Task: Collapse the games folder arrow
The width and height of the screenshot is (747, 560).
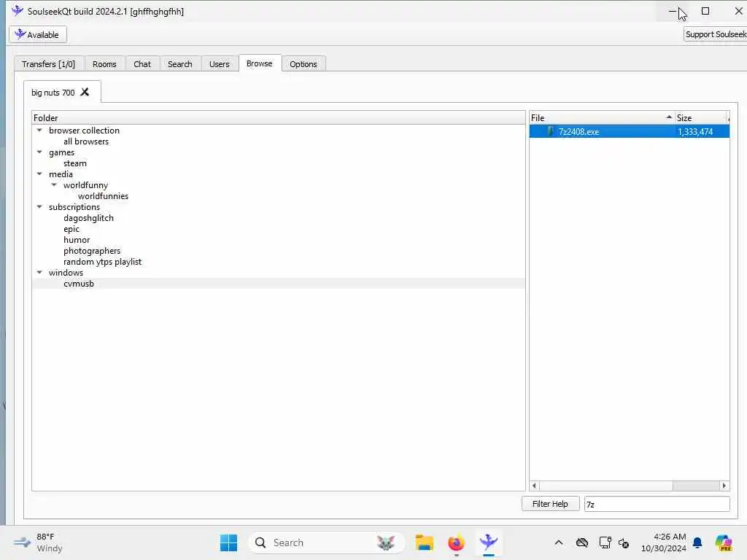Action: 39,152
